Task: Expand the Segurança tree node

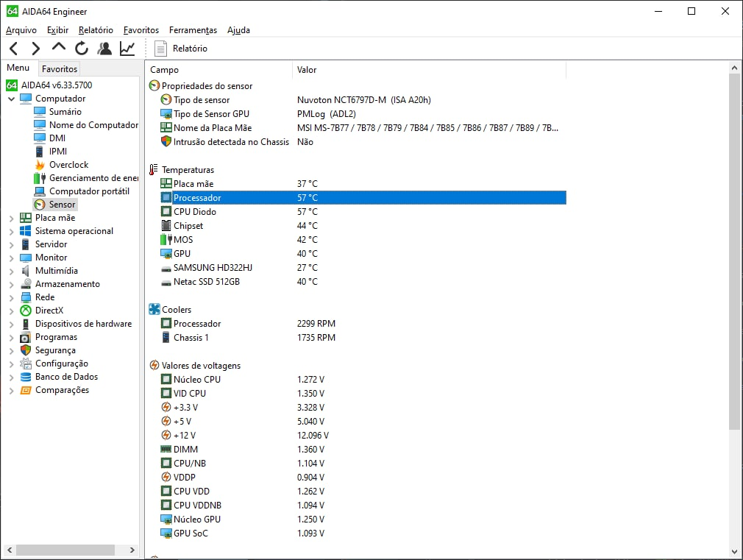Action: point(11,351)
